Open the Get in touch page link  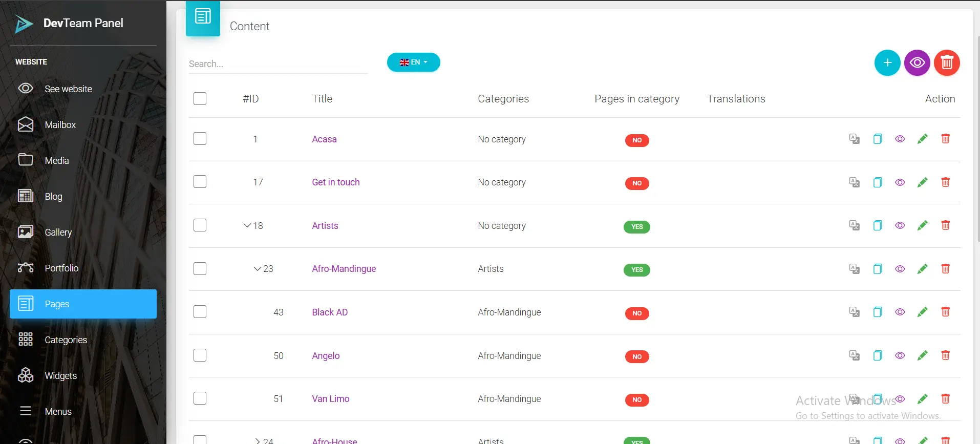coord(335,182)
